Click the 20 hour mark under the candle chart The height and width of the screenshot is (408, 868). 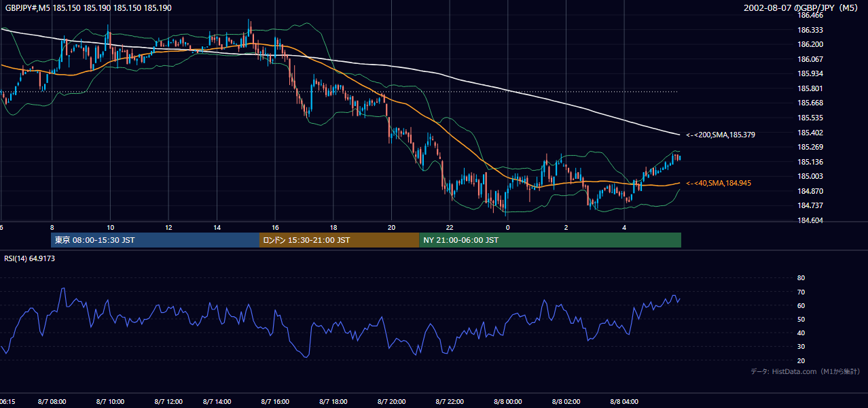392,228
